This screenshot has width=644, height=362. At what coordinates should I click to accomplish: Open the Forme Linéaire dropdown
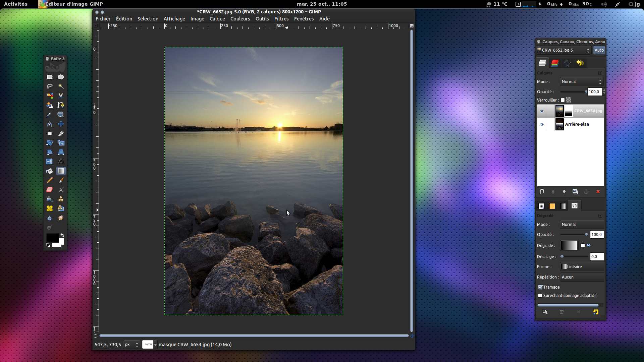click(x=582, y=267)
